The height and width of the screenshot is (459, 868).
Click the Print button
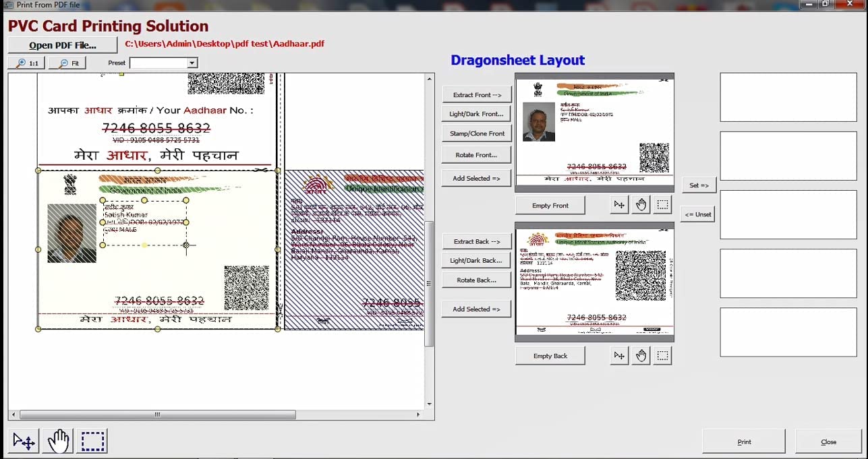(744, 441)
